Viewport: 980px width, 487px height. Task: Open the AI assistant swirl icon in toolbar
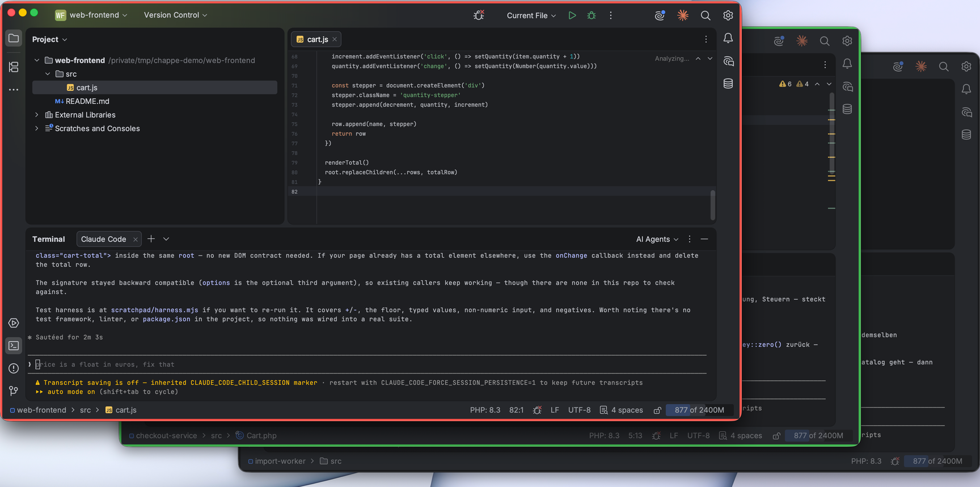[x=660, y=15]
